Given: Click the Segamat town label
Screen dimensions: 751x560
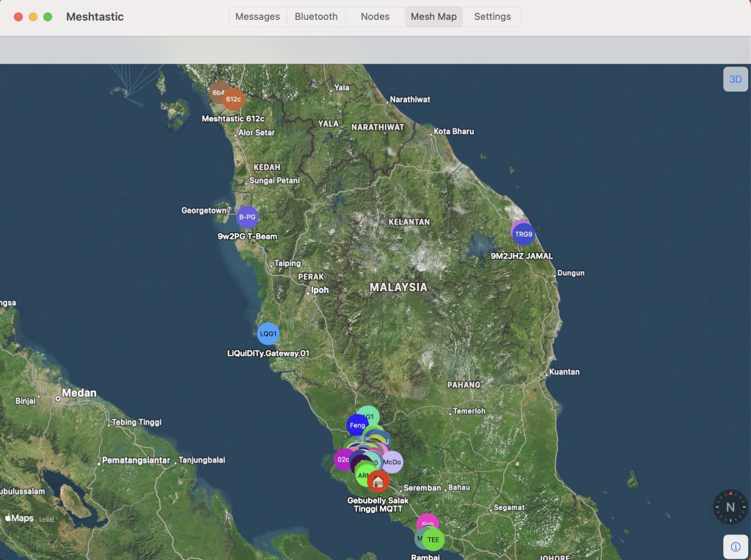Looking at the screenshot, I should click(x=509, y=507).
